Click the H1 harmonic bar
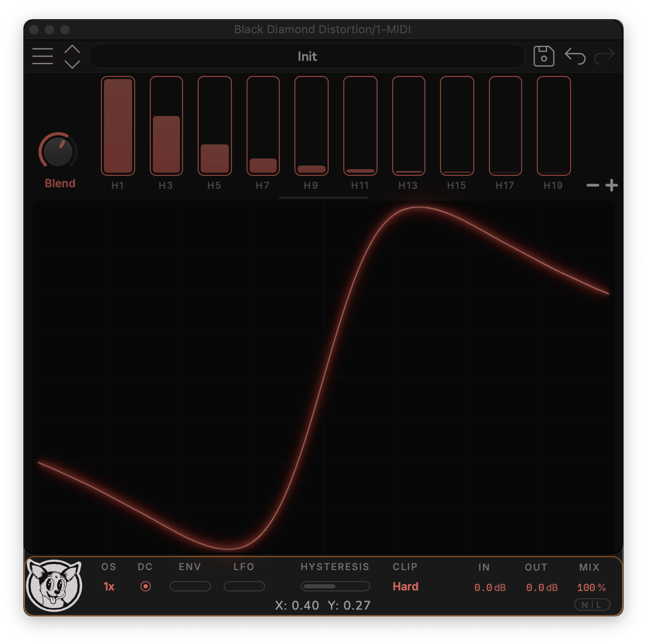 coord(118,126)
